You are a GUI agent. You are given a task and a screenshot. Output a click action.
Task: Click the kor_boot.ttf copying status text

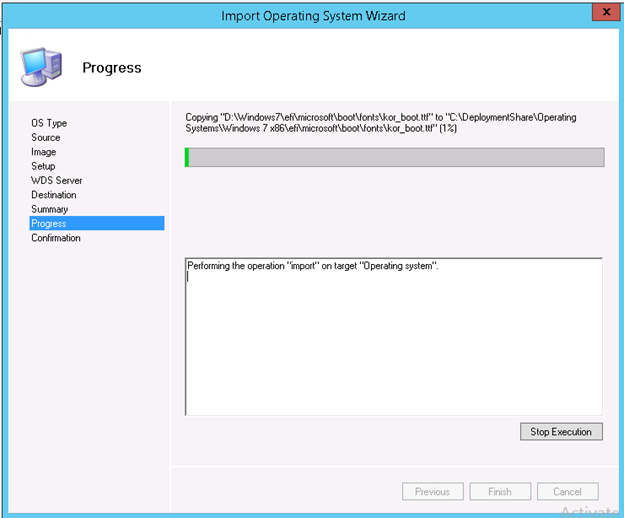point(380,124)
